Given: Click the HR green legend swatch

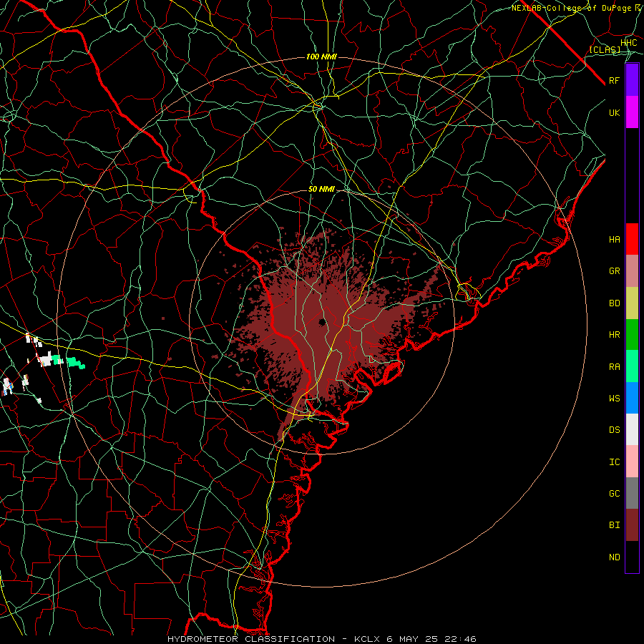Looking at the screenshot, I should pyautogui.click(x=632, y=334).
